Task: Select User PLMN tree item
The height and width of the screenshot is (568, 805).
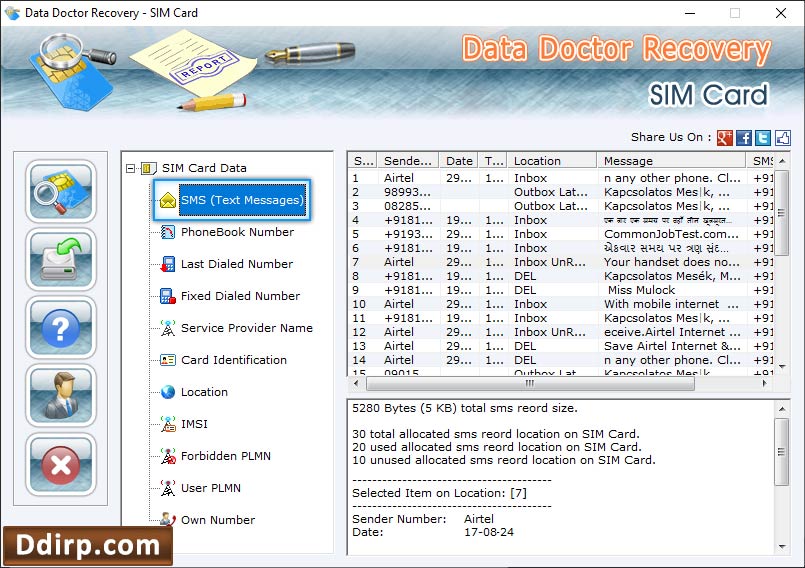Action: click(210, 488)
